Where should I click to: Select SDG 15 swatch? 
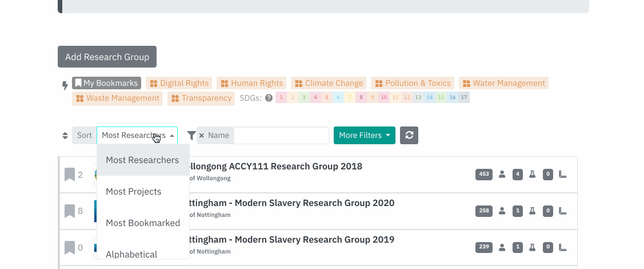441,97
